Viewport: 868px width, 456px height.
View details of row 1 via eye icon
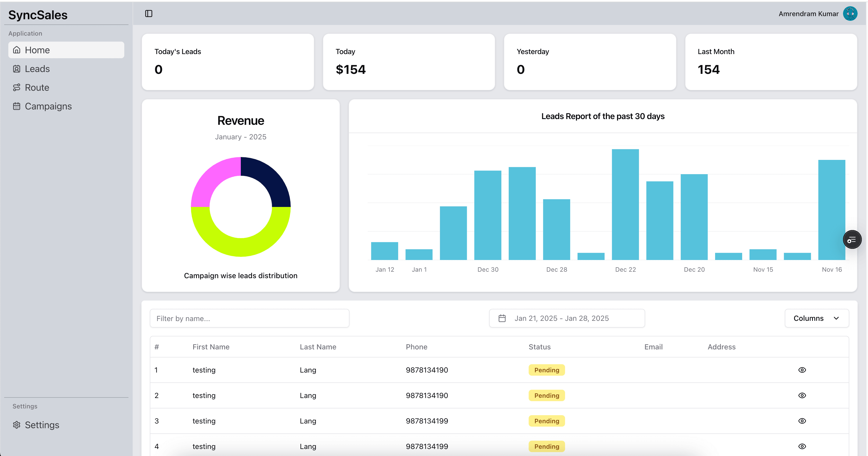pos(802,370)
